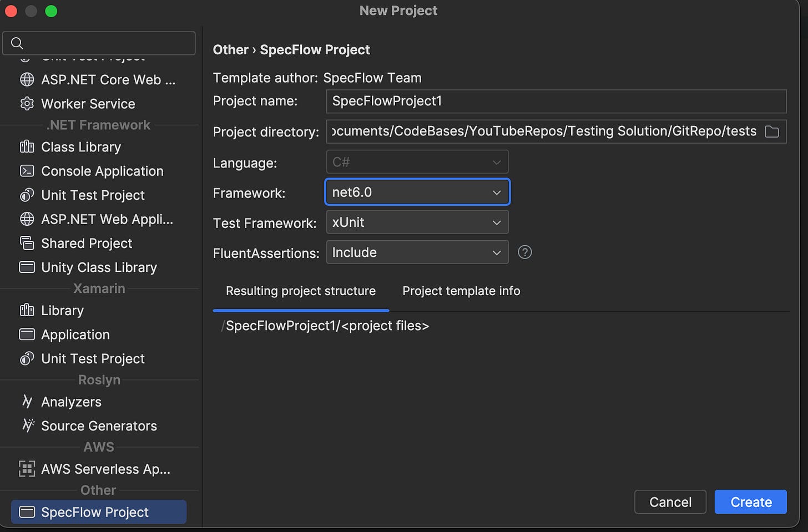Screen dimensions: 808x532
Task: Click the Roslyn section header
Action: tap(99, 380)
